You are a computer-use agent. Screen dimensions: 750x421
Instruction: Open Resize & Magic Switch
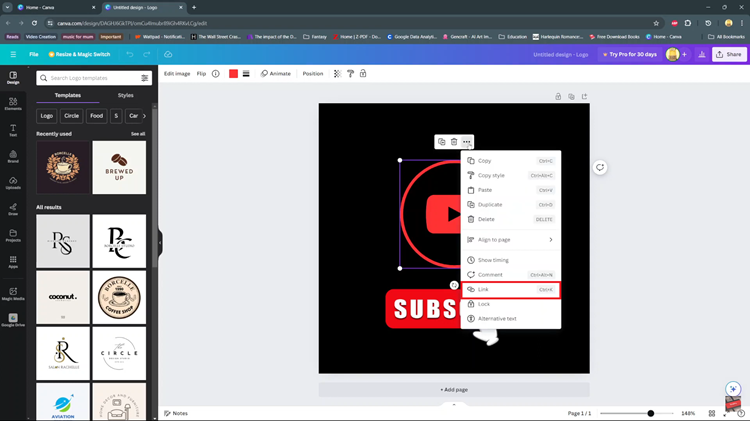pos(79,54)
